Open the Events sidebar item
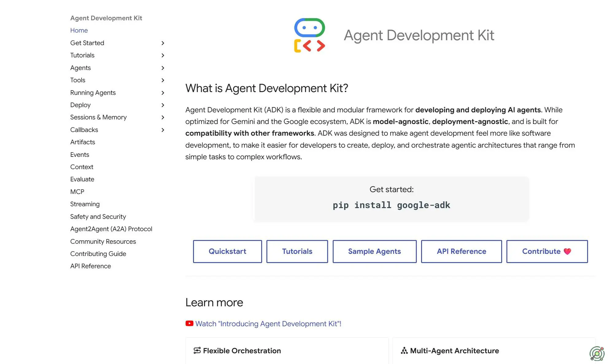608x364 pixels. 79,155
